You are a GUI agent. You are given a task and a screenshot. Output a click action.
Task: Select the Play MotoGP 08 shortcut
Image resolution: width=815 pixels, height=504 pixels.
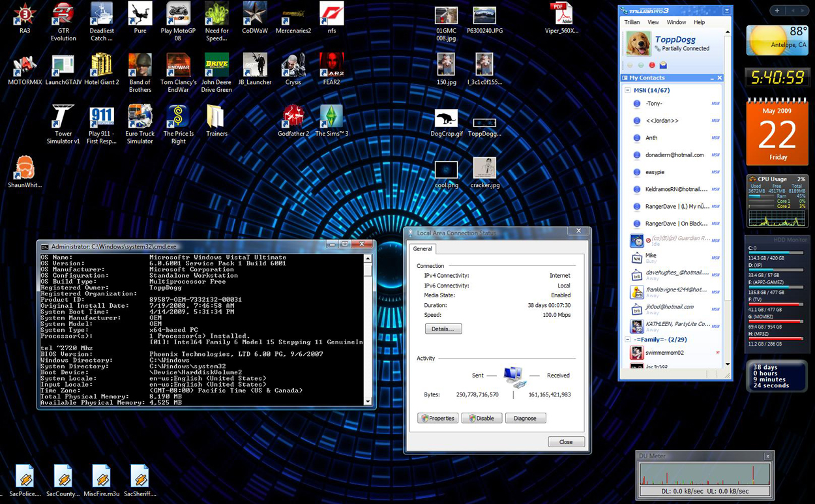178,22
